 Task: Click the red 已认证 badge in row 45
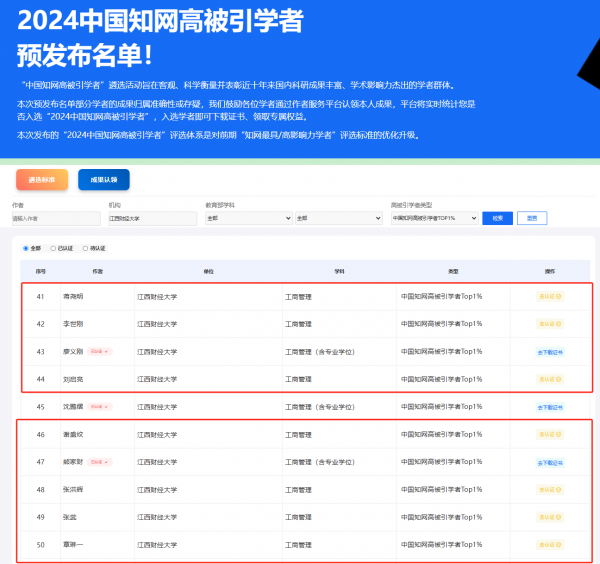point(99,407)
